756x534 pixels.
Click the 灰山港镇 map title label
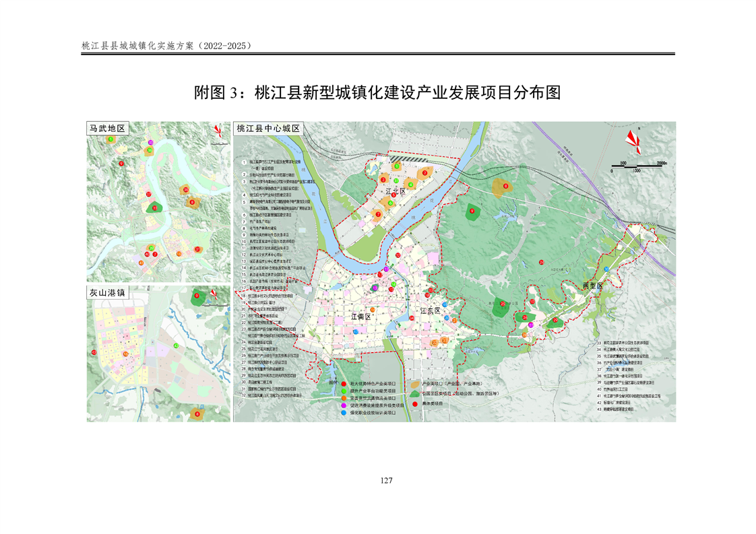pos(107,293)
